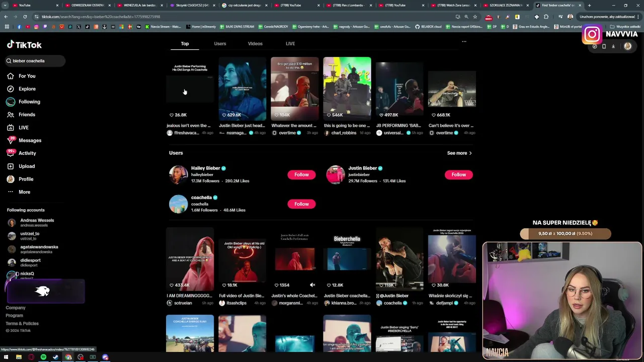Go to the Following feed
This screenshot has height=362, width=644.
click(x=24, y=102)
